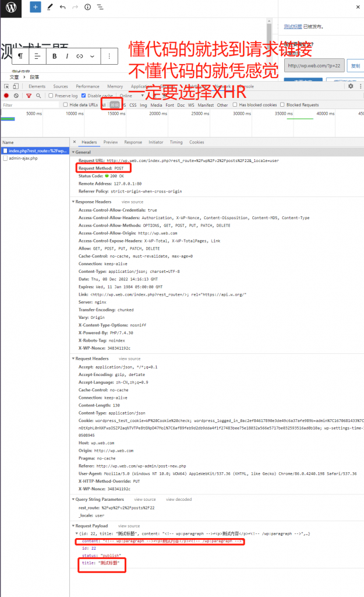This screenshot has width=364, height=597.
Task: Select the Doc filter type
Action: (181, 105)
